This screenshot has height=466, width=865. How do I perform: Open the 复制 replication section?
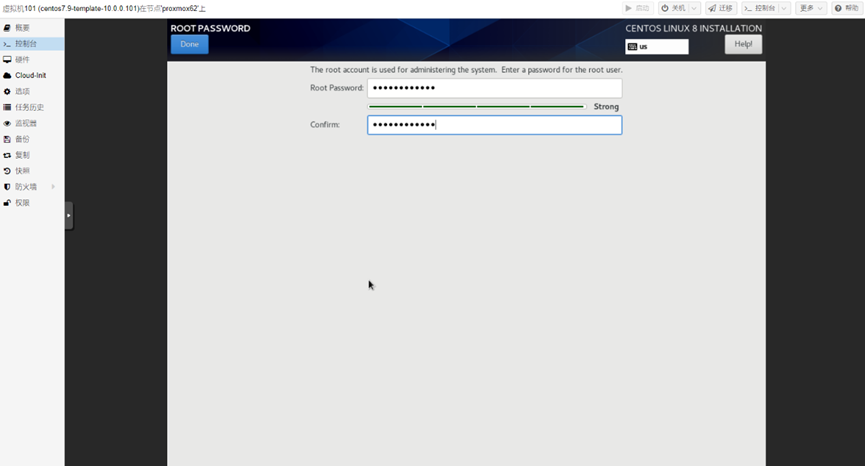tap(32, 156)
